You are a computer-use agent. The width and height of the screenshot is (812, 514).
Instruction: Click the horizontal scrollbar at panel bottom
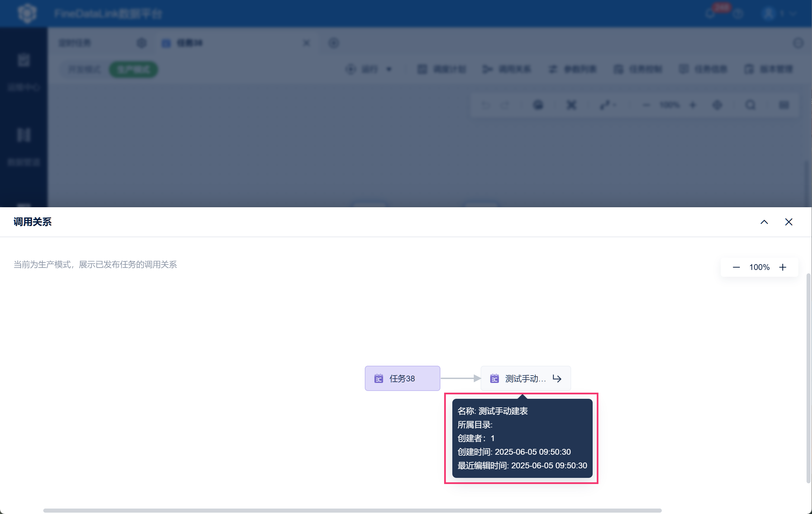pos(352,510)
